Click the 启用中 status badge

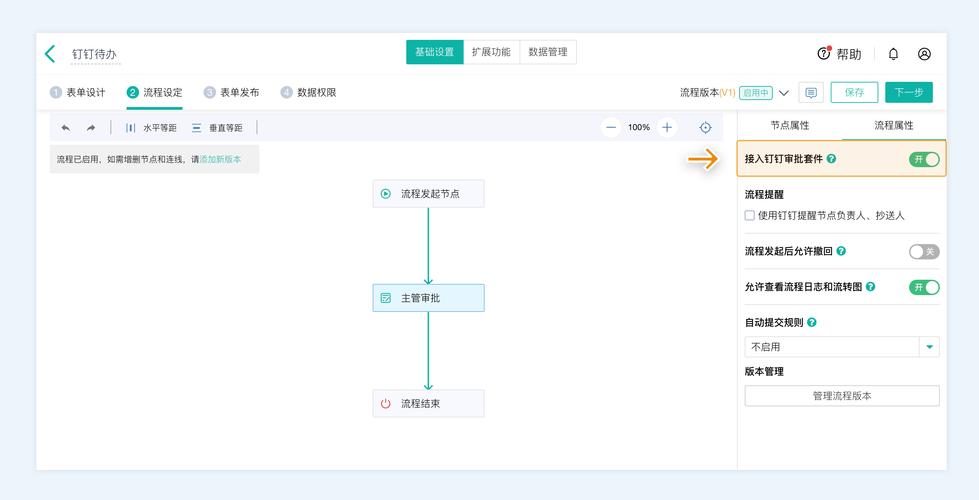pyautogui.click(x=756, y=93)
